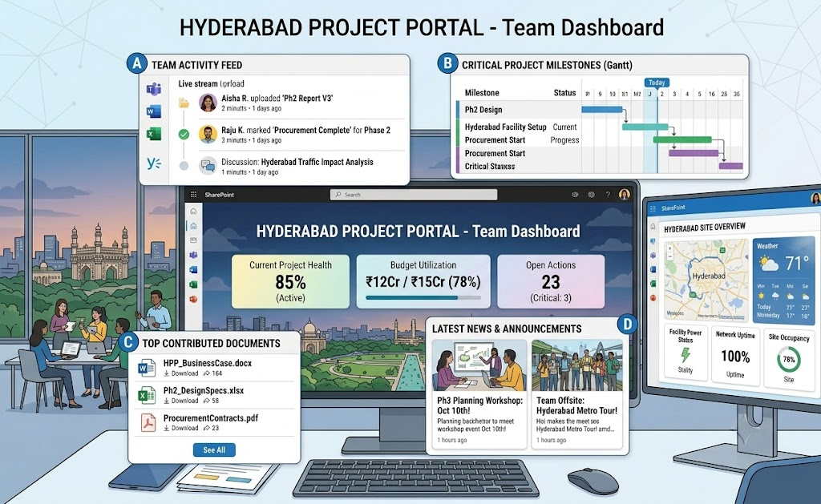Click 'Procurement Complete' text in Raju K. entry
The width and height of the screenshot is (821, 504).
coord(312,131)
